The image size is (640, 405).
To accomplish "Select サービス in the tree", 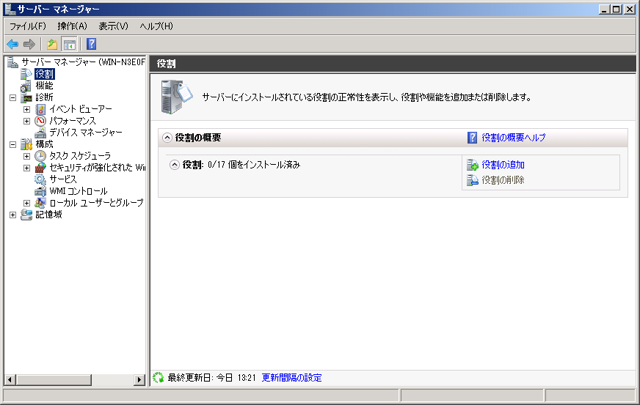I will click(63, 179).
